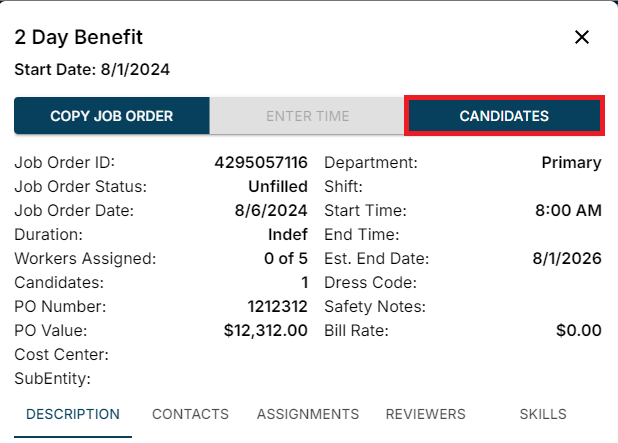The height and width of the screenshot is (443, 618).
Task: Click the Department value Primary
Action: 571,163
